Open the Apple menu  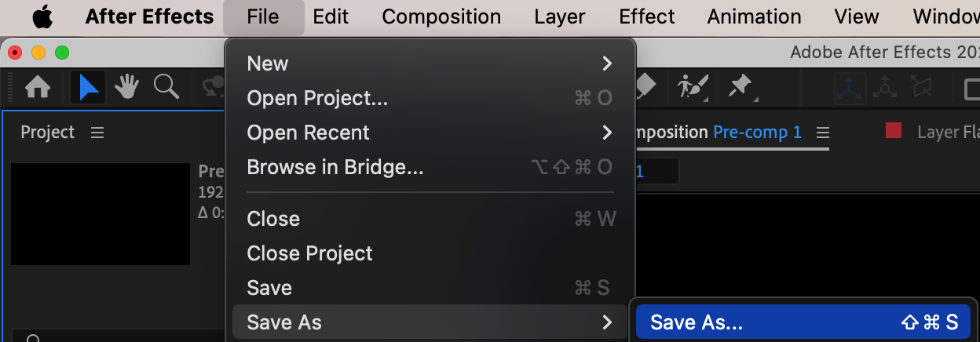pyautogui.click(x=42, y=16)
